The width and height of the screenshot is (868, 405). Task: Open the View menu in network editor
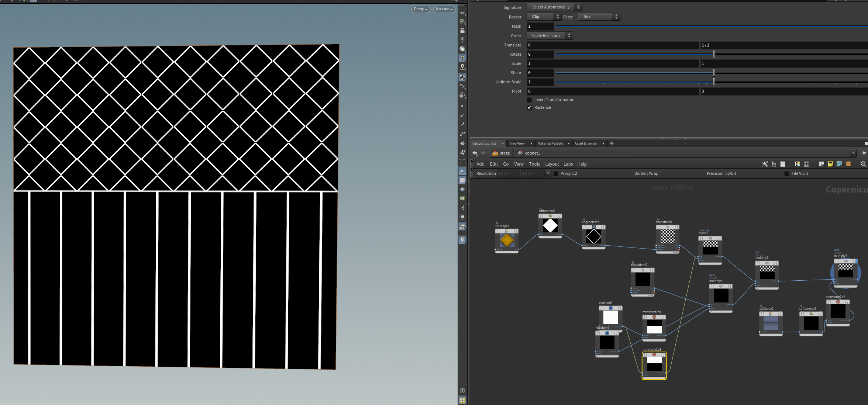[x=519, y=164]
